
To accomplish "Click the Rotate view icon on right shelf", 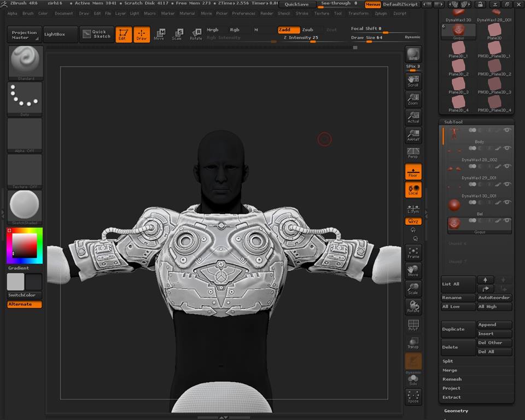I will 413,307.
